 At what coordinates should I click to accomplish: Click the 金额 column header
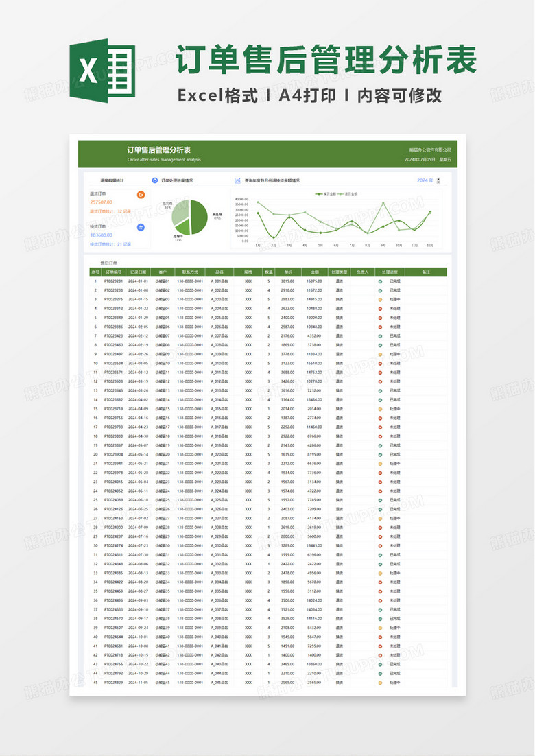[x=314, y=272]
